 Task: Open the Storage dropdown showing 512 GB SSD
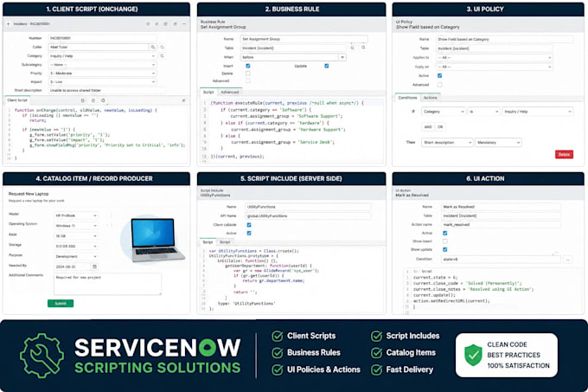tap(76, 246)
